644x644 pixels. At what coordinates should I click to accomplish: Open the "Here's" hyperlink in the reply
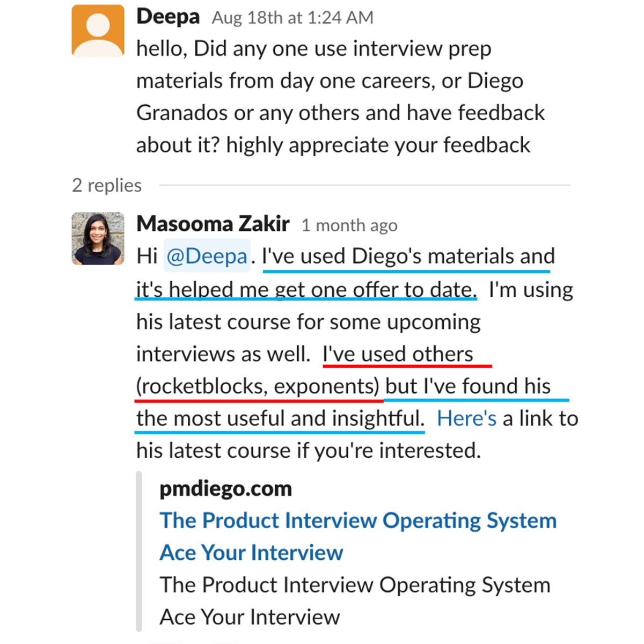(466, 419)
